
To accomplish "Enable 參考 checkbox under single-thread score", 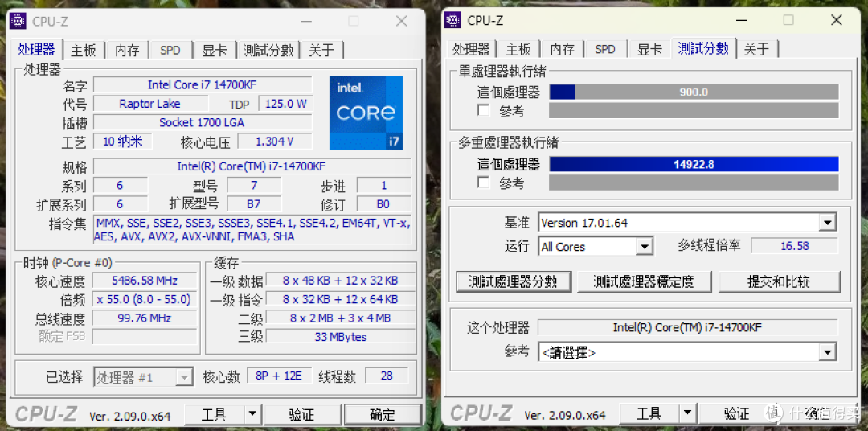I will [x=483, y=110].
